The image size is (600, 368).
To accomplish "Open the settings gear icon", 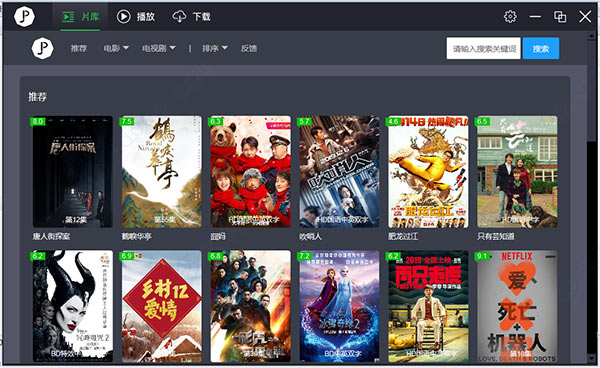I will pos(510,16).
